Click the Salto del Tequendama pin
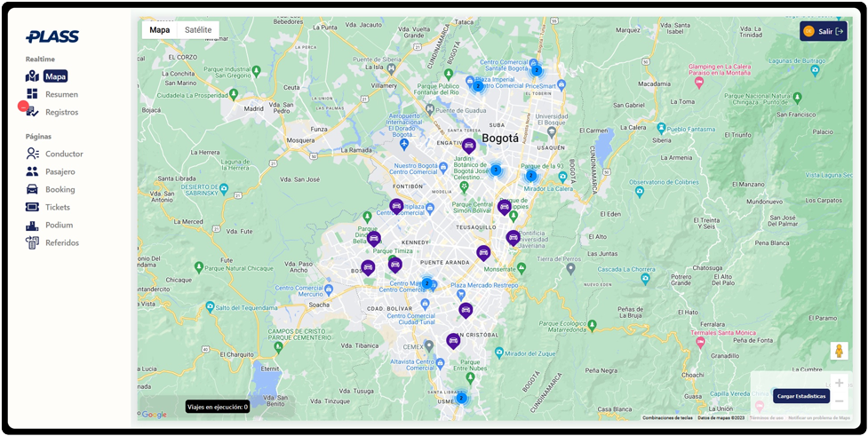Viewport: 868px width, 436px height. [210, 306]
